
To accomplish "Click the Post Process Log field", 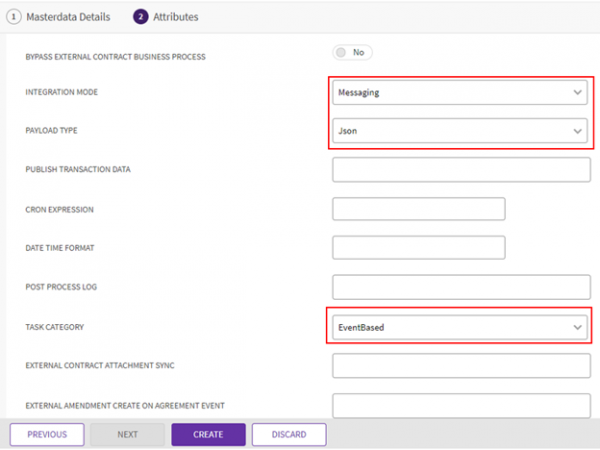I will 459,287.
